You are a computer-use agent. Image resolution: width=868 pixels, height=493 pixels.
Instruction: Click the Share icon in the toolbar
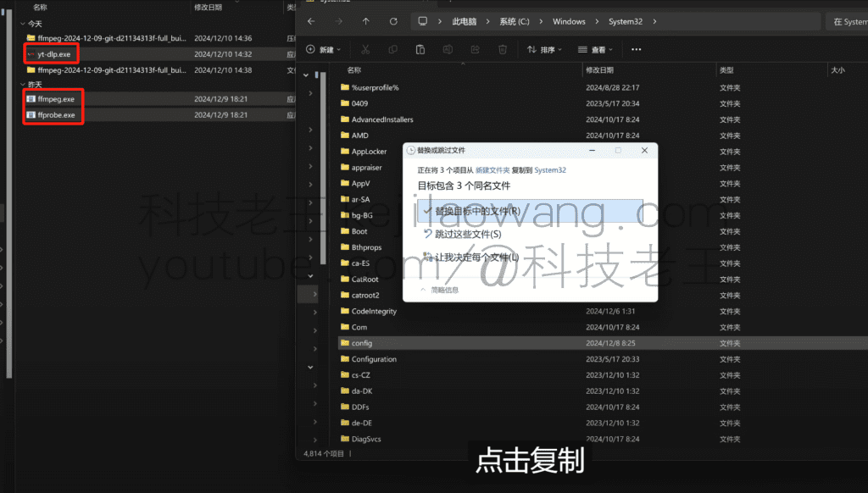475,49
